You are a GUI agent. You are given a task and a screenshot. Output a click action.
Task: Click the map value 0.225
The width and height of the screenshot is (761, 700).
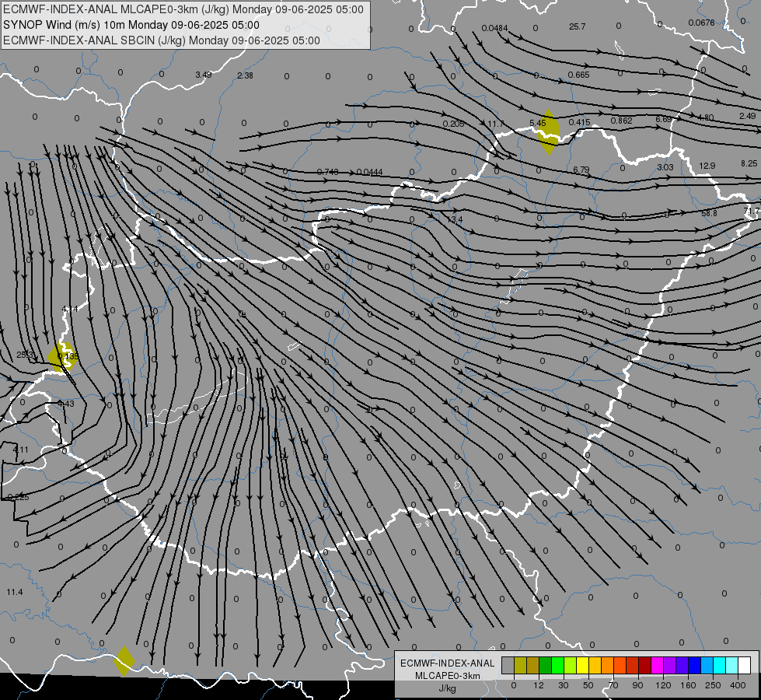point(19,498)
